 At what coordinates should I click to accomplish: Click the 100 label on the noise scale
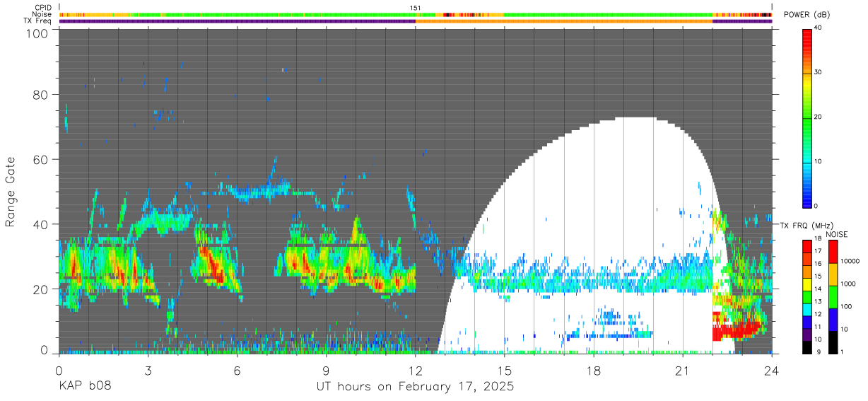845,306
